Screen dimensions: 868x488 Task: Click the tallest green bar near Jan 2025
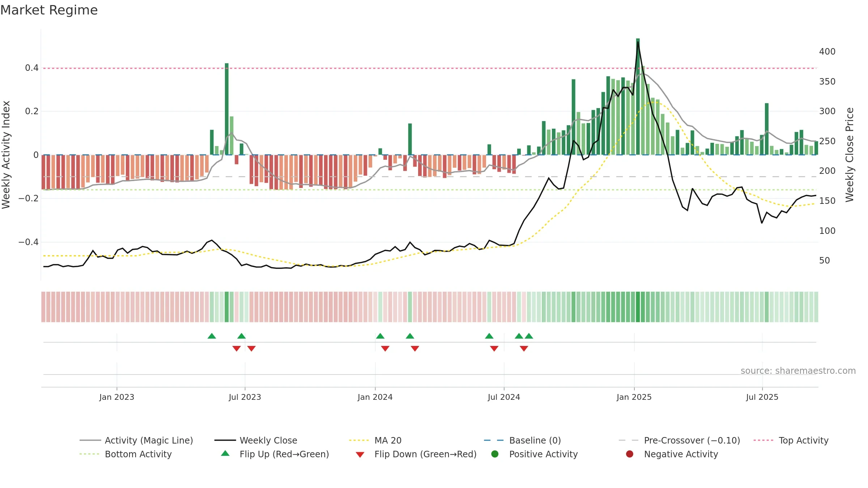638,97
